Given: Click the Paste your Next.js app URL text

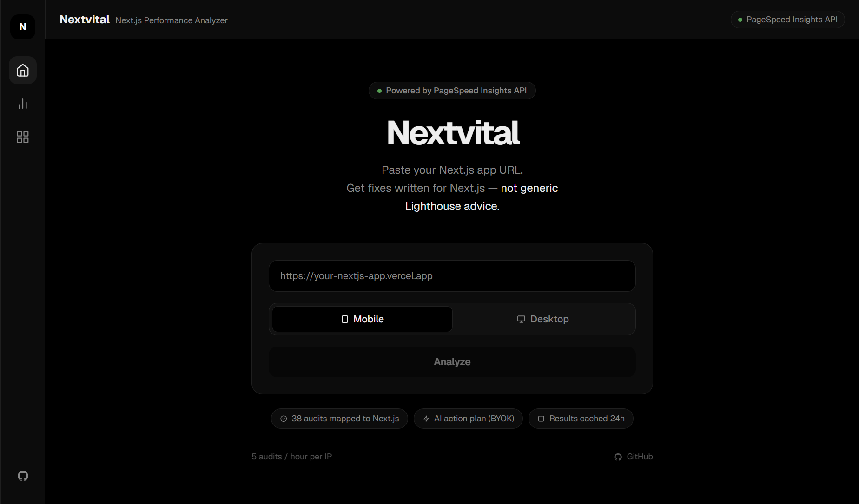Looking at the screenshot, I should pos(452,170).
